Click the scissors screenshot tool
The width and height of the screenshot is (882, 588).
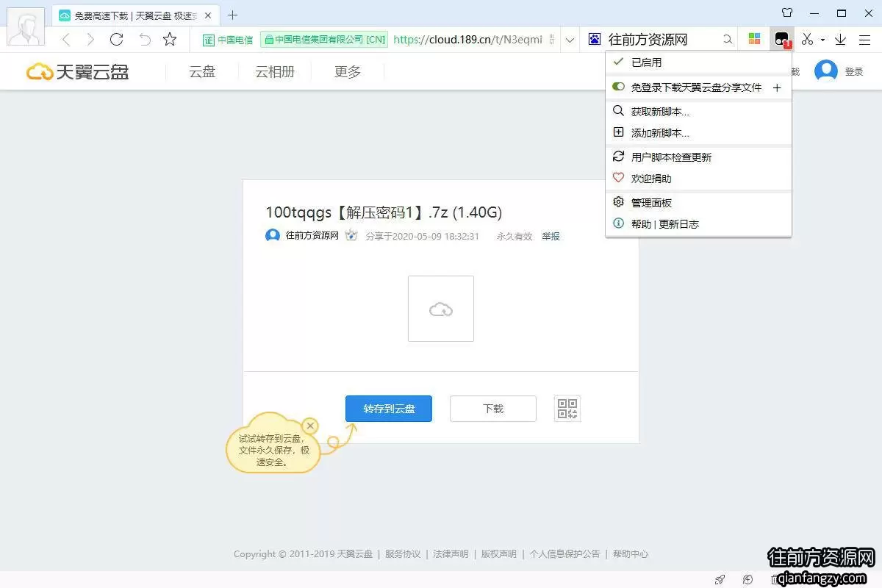click(808, 40)
